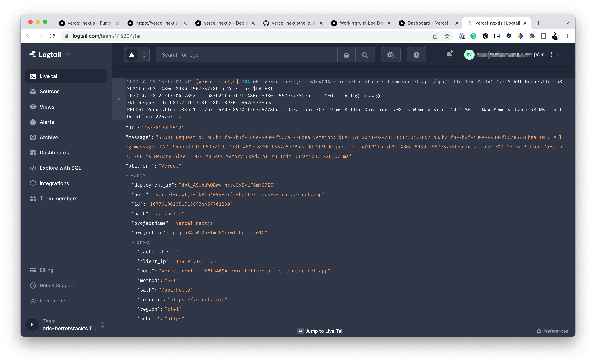
Task: Open the team switcher eric-betterstack's T...
Action: pos(66,325)
